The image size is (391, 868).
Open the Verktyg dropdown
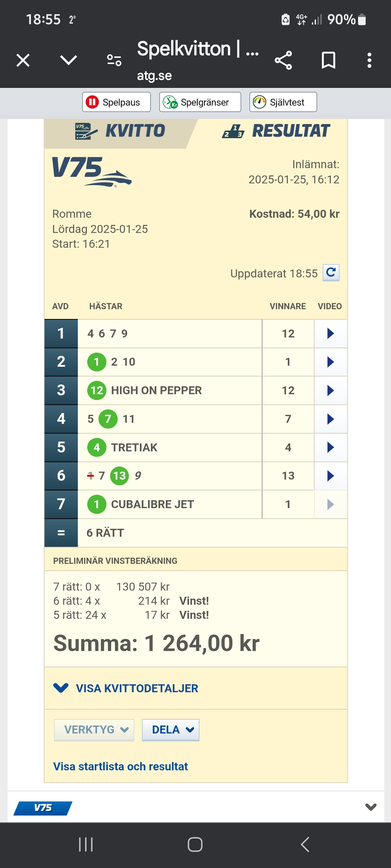click(x=94, y=730)
